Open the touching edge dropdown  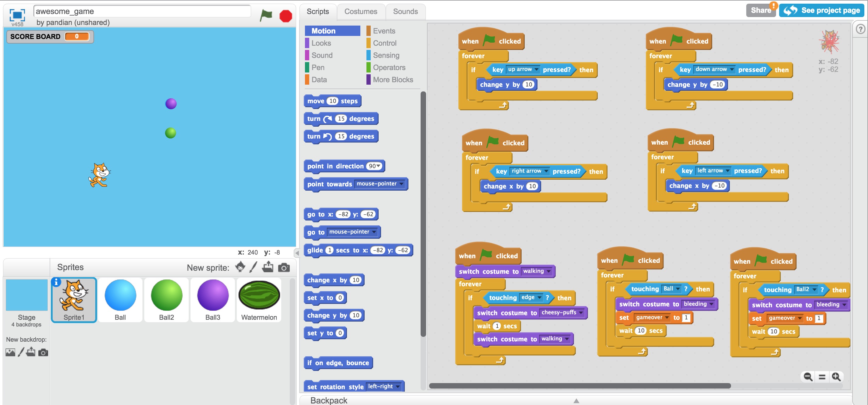[x=540, y=298]
